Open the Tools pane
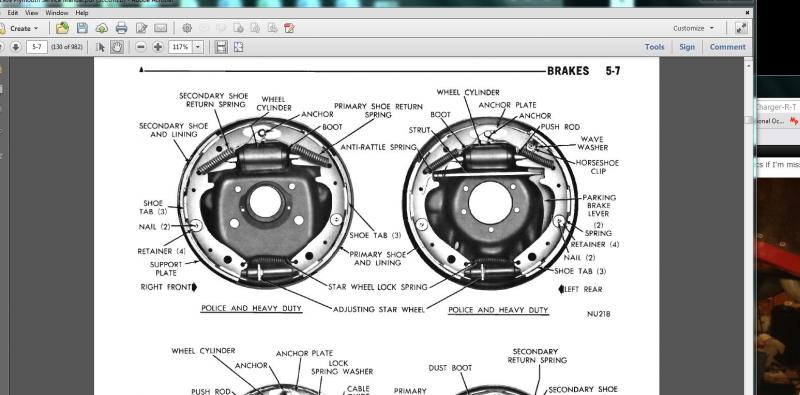 [x=654, y=47]
